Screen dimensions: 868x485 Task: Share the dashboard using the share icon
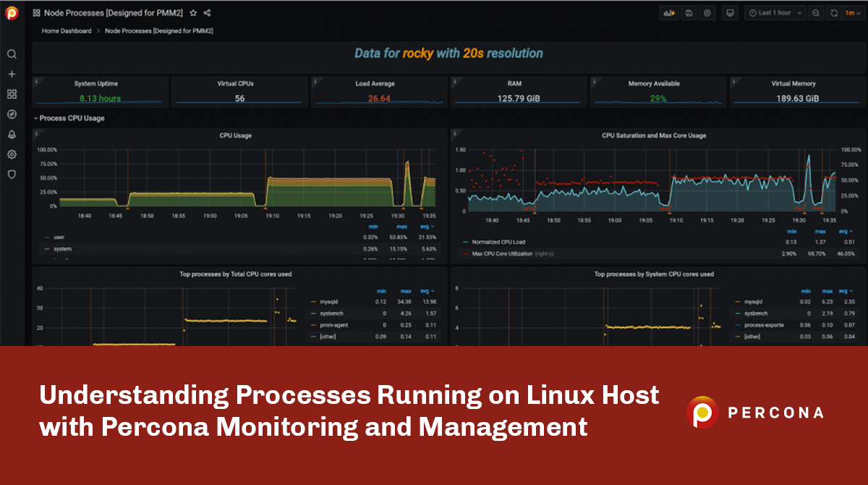click(207, 12)
